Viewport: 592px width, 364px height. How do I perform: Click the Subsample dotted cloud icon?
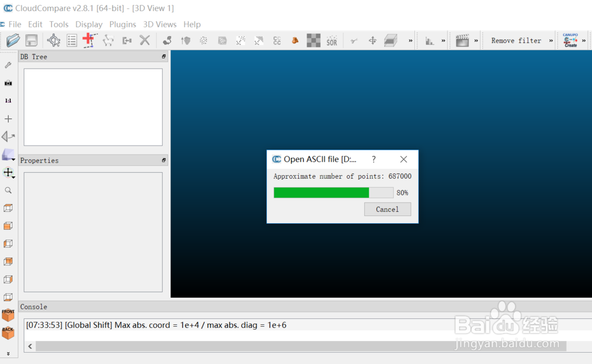point(204,40)
